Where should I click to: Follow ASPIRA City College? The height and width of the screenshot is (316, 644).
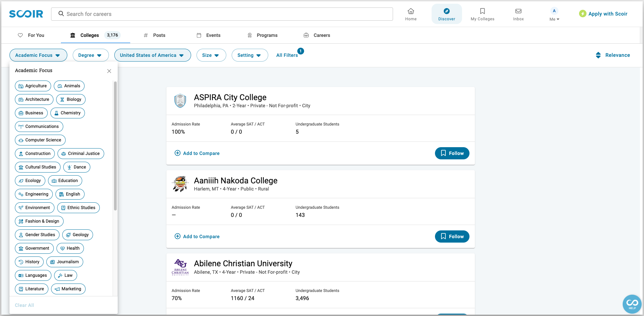(452, 153)
